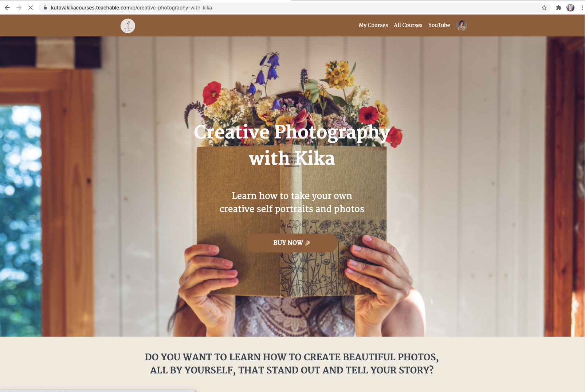Open the Chrome three-dot menu
Viewport: 585px width, 392px height.
coord(582,8)
